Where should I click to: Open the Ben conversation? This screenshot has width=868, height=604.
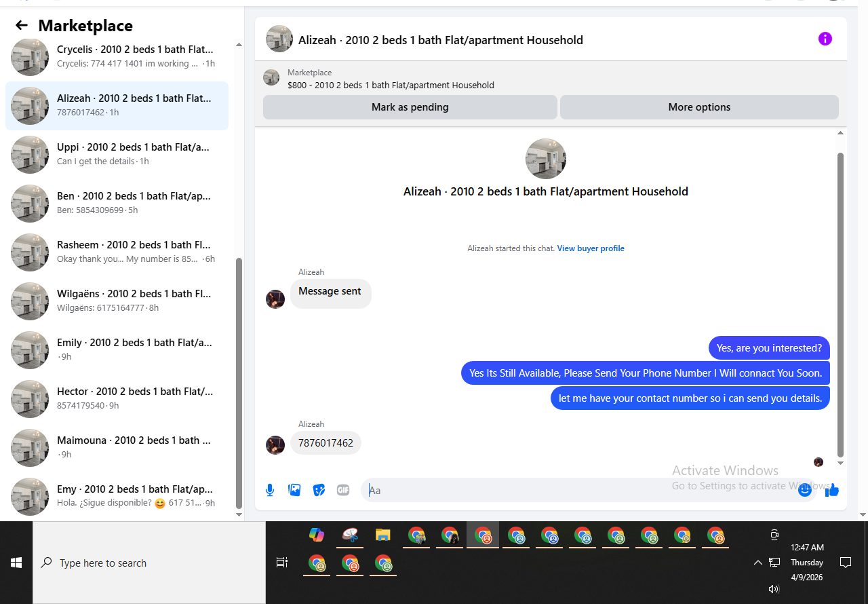(x=117, y=204)
